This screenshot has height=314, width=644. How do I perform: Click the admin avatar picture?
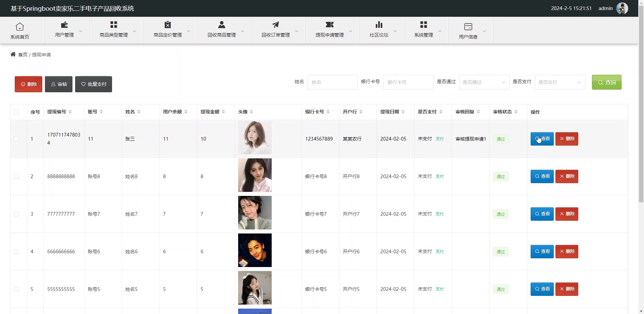[x=622, y=8]
